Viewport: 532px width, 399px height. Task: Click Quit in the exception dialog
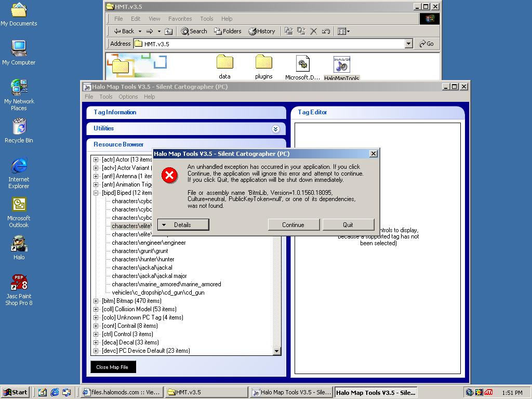pos(348,224)
